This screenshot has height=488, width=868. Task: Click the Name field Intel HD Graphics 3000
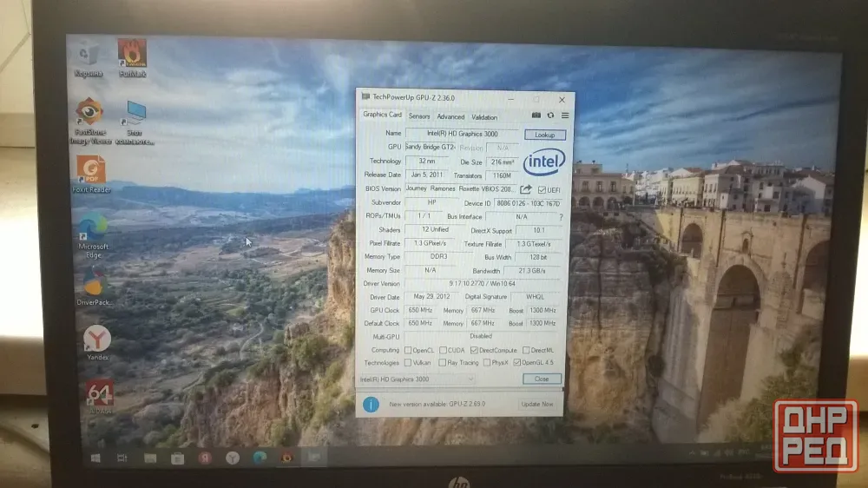[463, 134]
